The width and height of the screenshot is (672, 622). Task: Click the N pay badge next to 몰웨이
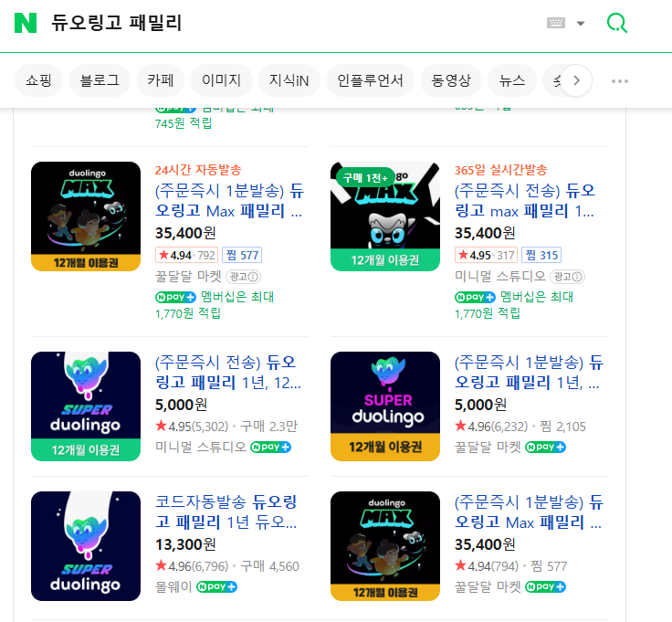coord(217,585)
